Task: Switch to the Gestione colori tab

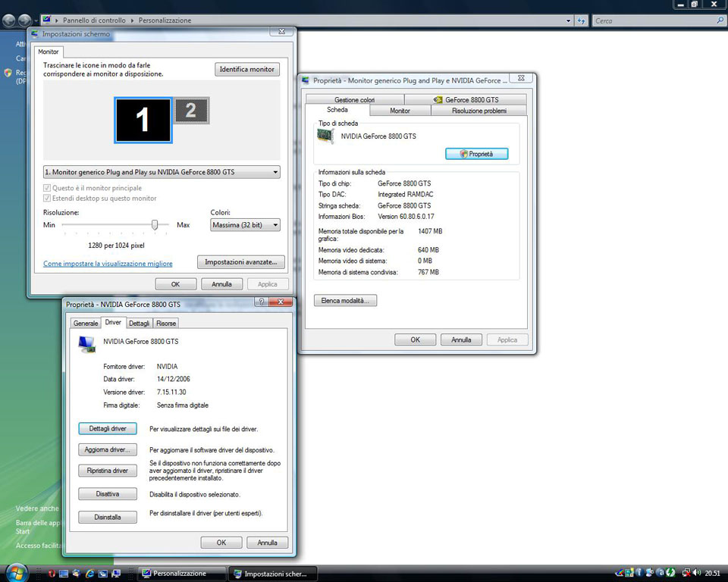Action: [x=354, y=100]
